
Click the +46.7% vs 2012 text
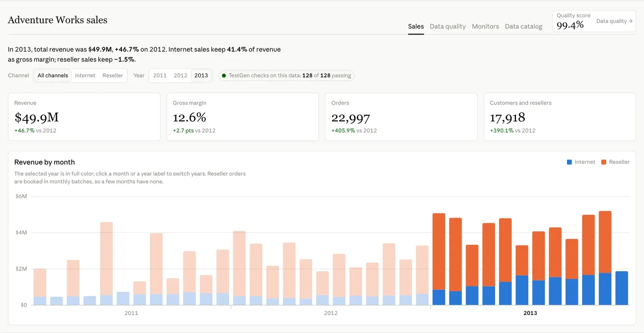click(x=35, y=131)
